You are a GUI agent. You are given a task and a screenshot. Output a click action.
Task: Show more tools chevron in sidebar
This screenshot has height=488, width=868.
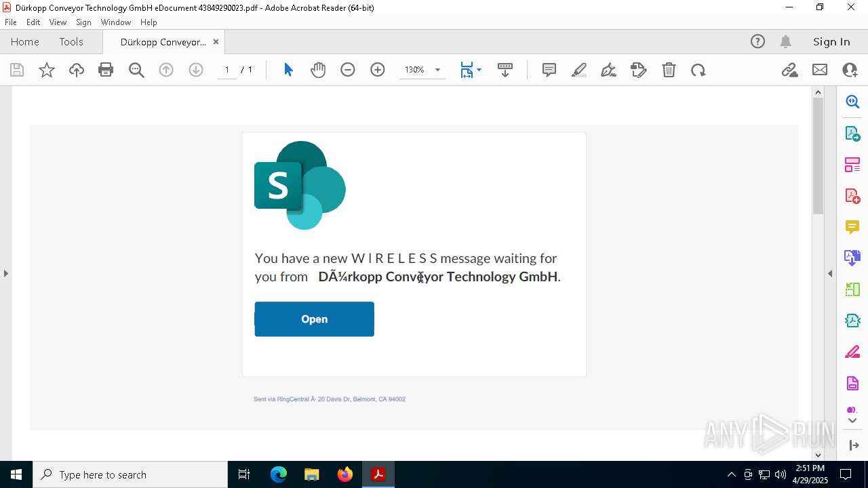click(852, 421)
